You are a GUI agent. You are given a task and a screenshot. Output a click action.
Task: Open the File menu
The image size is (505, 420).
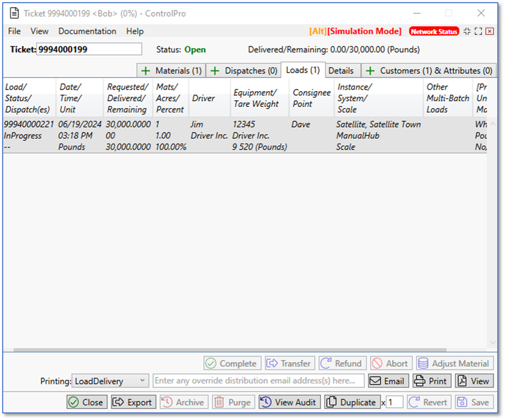tap(14, 31)
